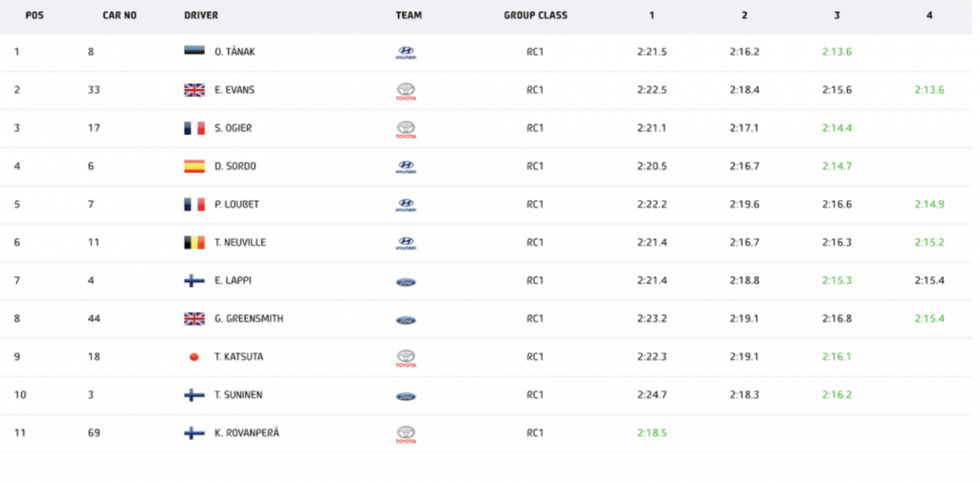The image size is (980, 484).
Task: Click Spanish flag next to D. Sordo
Action: (x=194, y=166)
